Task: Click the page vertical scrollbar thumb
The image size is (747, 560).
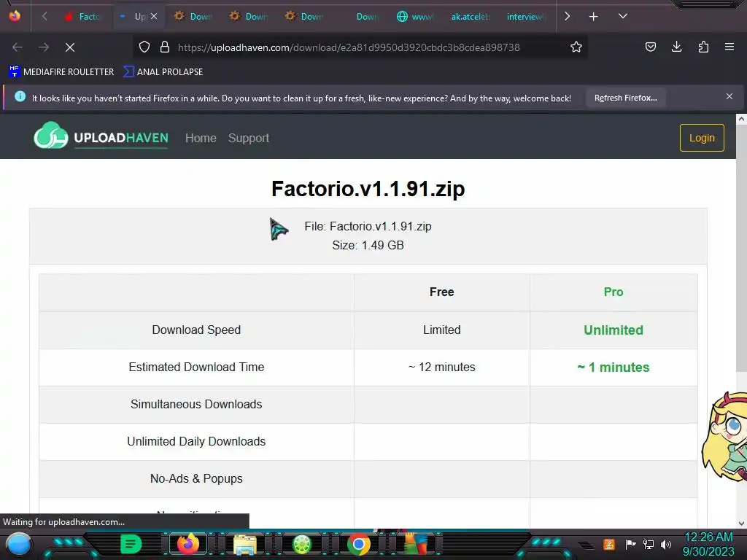Action: (x=741, y=249)
